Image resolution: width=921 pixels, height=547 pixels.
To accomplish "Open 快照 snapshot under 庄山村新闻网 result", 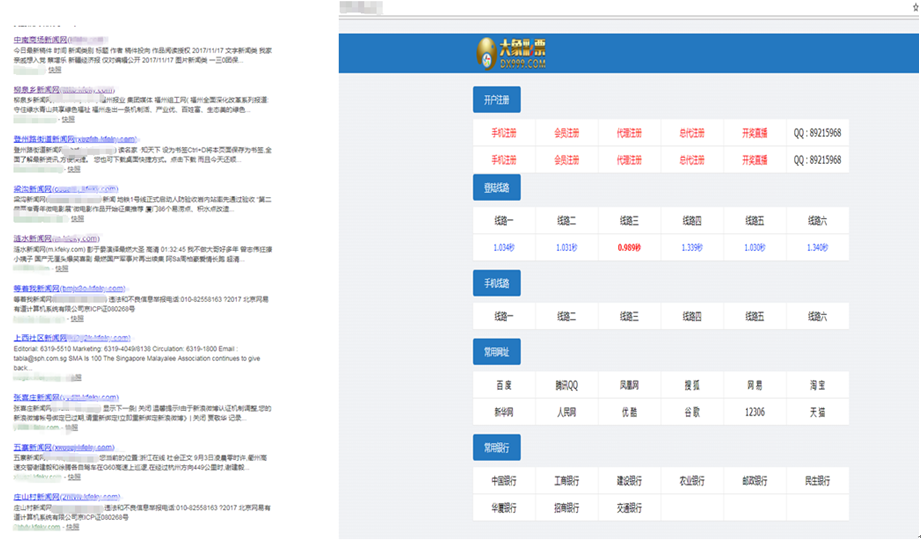I will (x=72, y=527).
